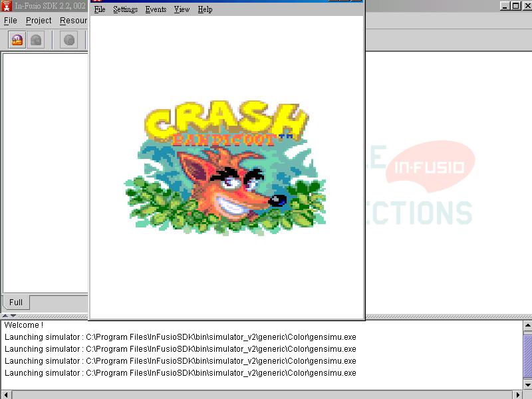The height and width of the screenshot is (399, 532).
Task: Click the grayed-out padlock toolbar icon
Action: (36, 40)
